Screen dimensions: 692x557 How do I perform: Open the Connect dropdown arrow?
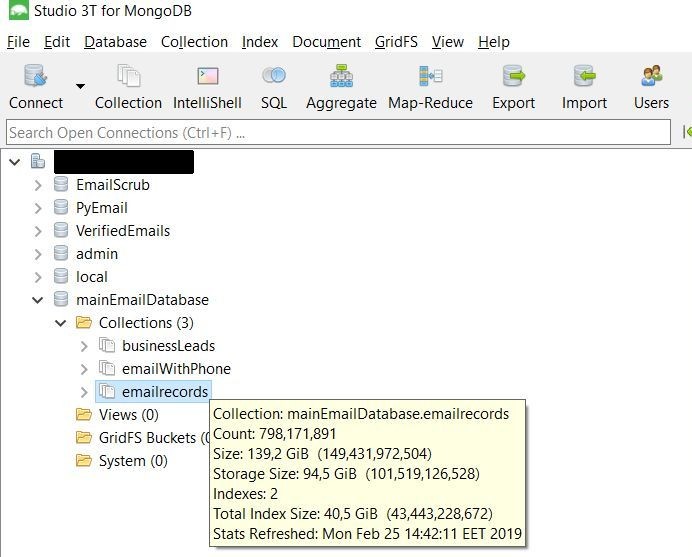pos(80,86)
